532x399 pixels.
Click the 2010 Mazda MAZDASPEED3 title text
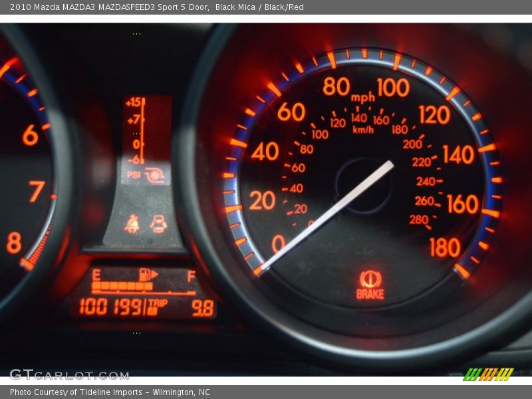point(110,7)
